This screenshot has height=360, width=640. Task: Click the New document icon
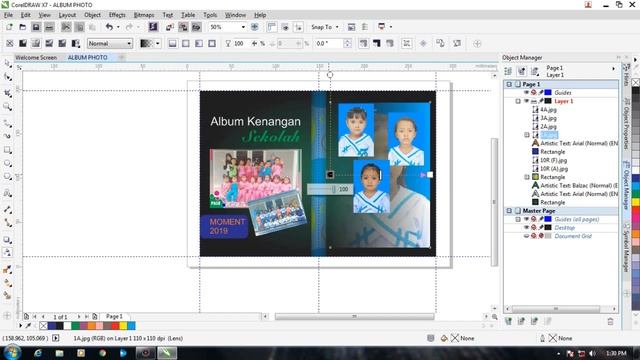point(9,27)
